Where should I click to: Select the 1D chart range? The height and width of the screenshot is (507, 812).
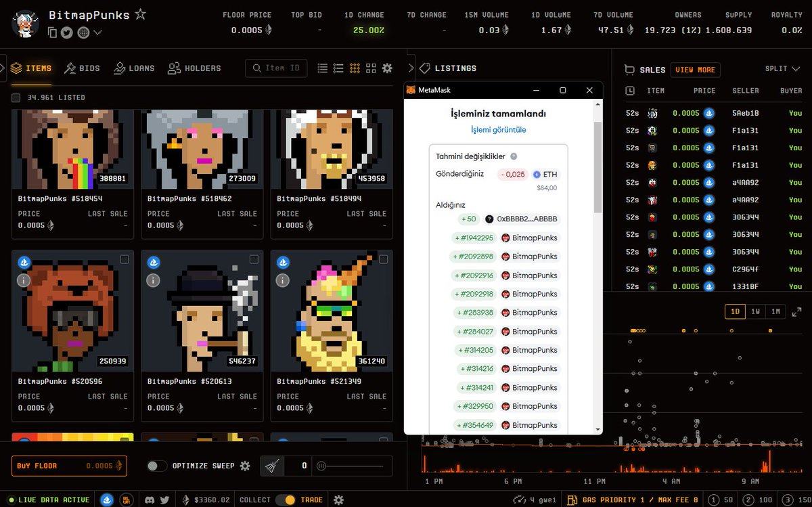pyautogui.click(x=735, y=311)
